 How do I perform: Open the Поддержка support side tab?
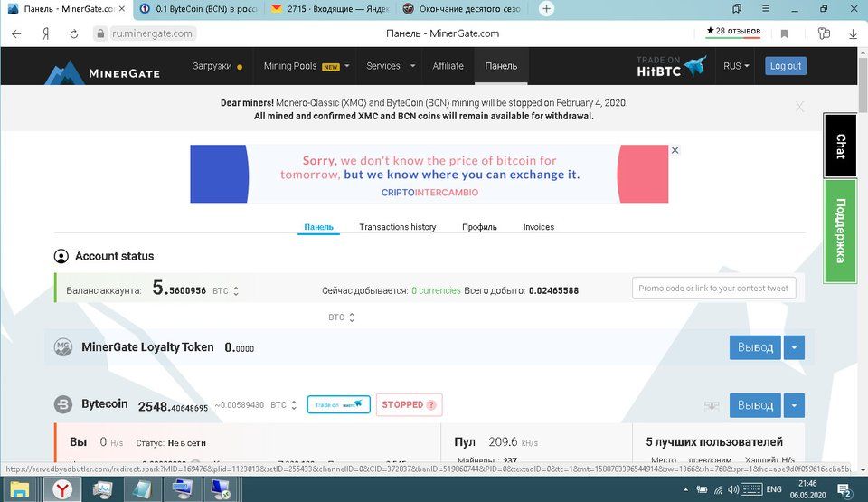(840, 231)
